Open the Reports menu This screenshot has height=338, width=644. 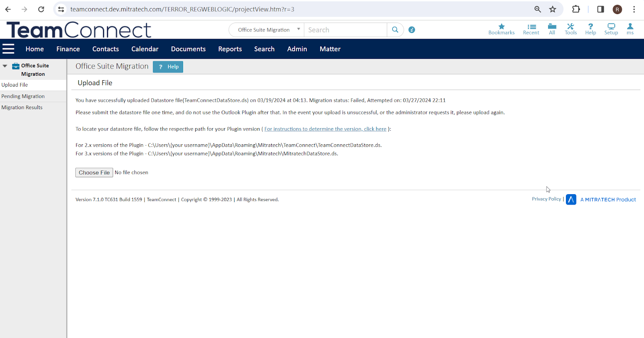[230, 49]
